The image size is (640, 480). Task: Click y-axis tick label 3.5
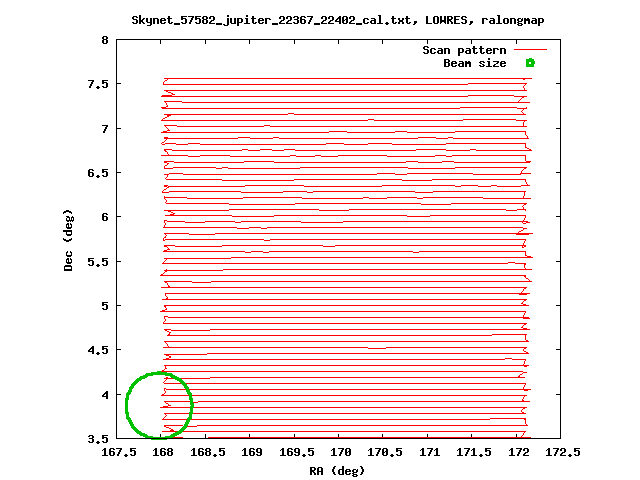[98, 439]
